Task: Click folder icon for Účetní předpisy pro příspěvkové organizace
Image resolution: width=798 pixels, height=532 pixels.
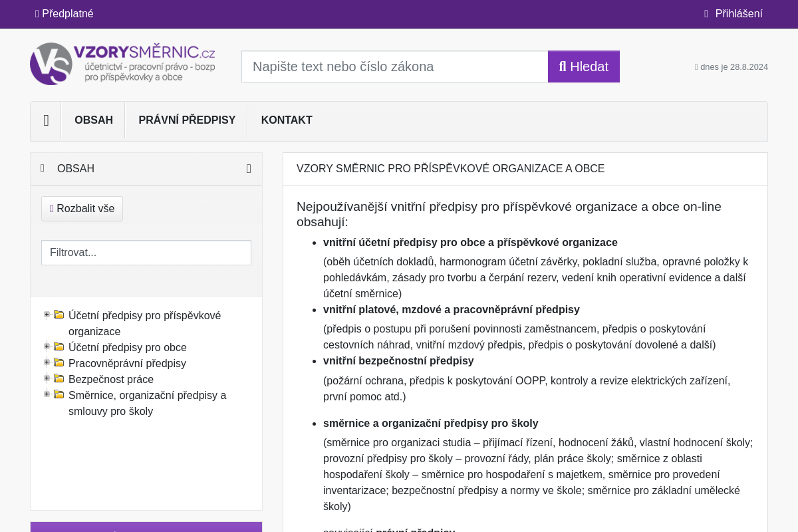Action: tap(59, 315)
